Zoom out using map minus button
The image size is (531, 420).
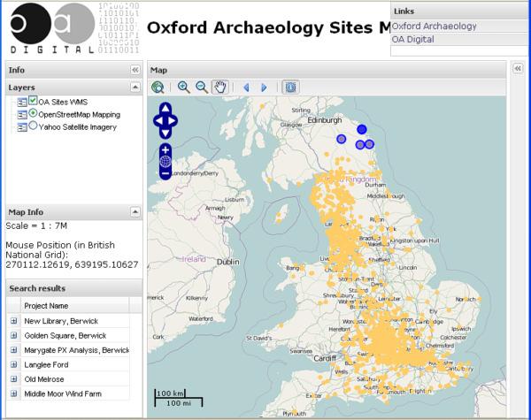(165, 173)
